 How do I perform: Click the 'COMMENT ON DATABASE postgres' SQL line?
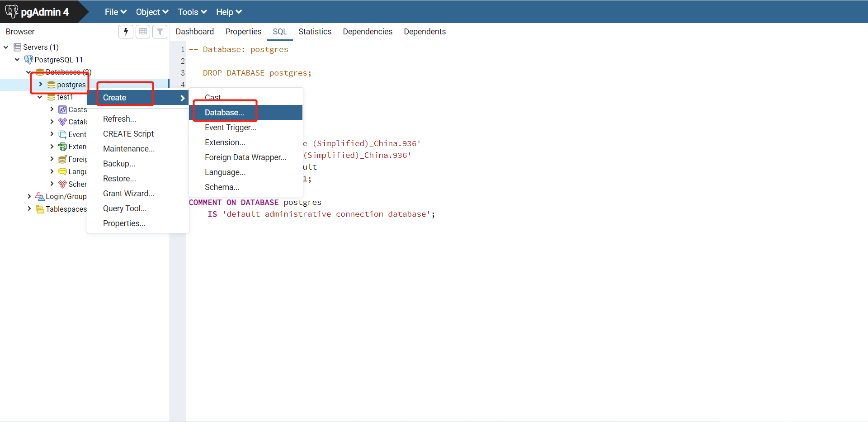pyautogui.click(x=255, y=202)
